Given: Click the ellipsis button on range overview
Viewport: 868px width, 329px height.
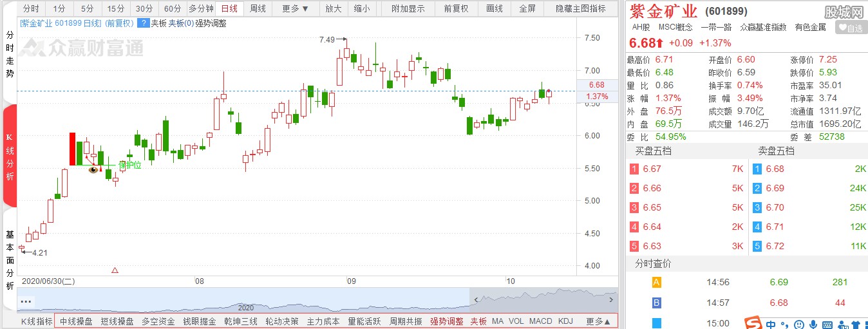Looking at the screenshot, I should click(26, 301).
